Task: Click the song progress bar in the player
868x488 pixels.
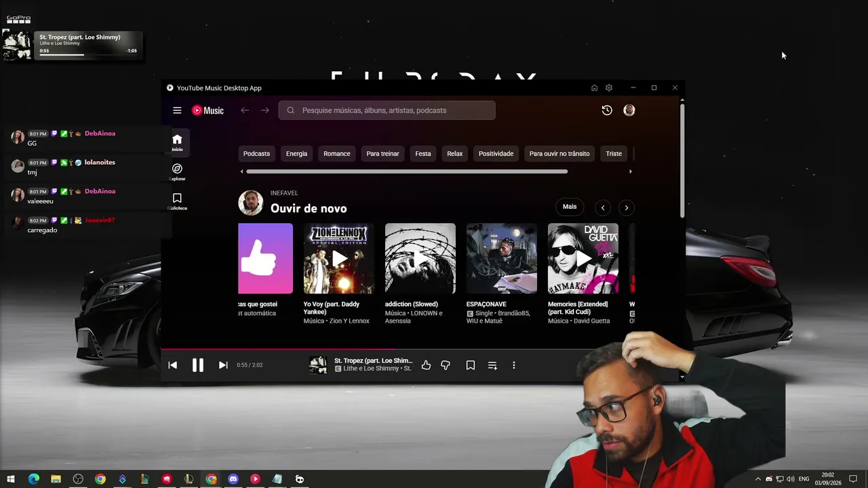Action: (421, 350)
